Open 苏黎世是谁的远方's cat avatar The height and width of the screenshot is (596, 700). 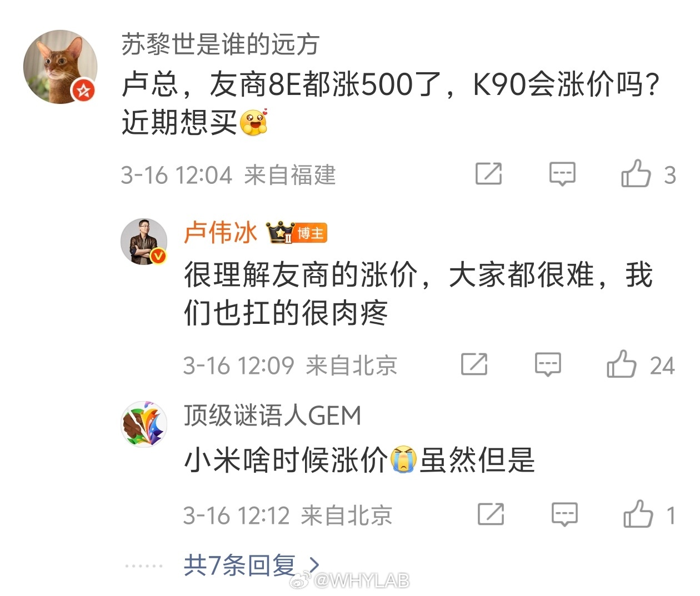[x=60, y=67]
